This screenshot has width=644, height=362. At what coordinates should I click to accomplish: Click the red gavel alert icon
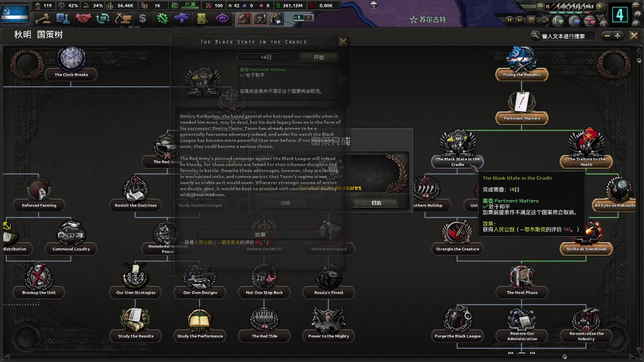[x=244, y=19]
